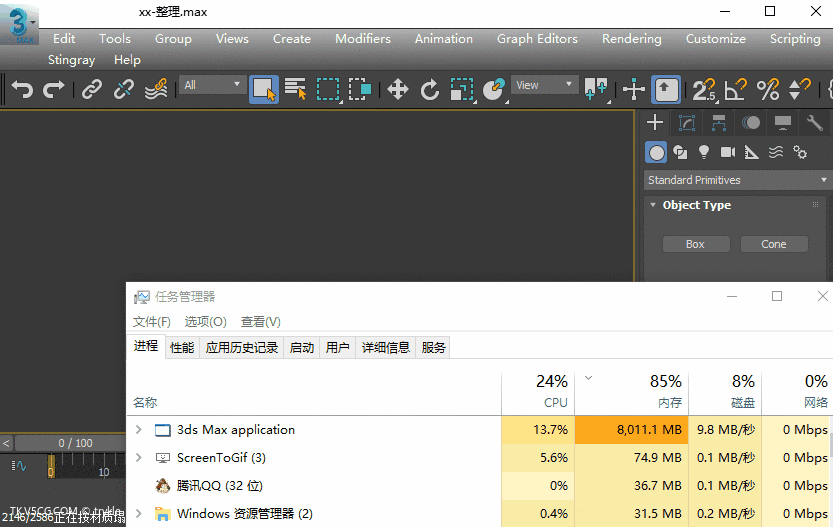This screenshot has width=833, height=527.
Task: Toggle Spinner Snap icon
Action: [x=800, y=89]
